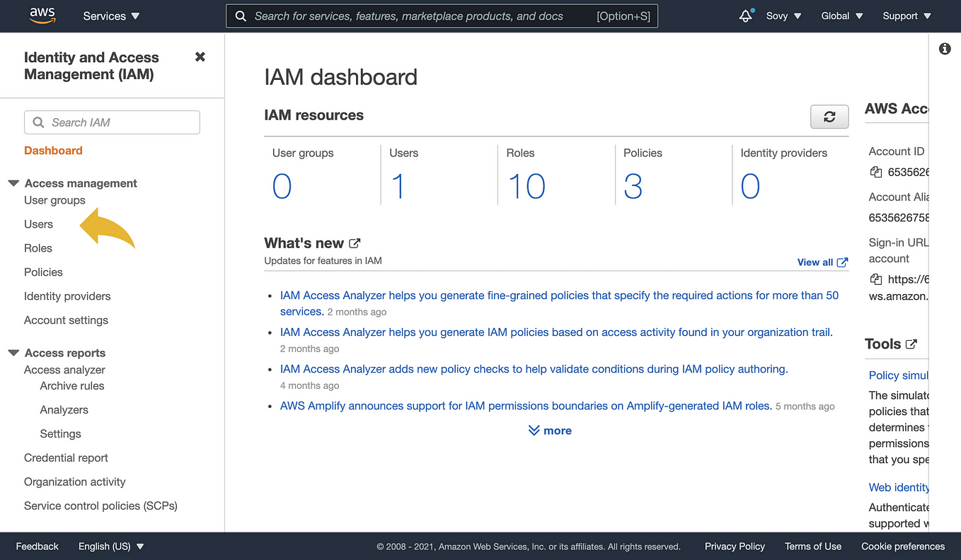Refresh the IAM resources panel

[x=829, y=117]
